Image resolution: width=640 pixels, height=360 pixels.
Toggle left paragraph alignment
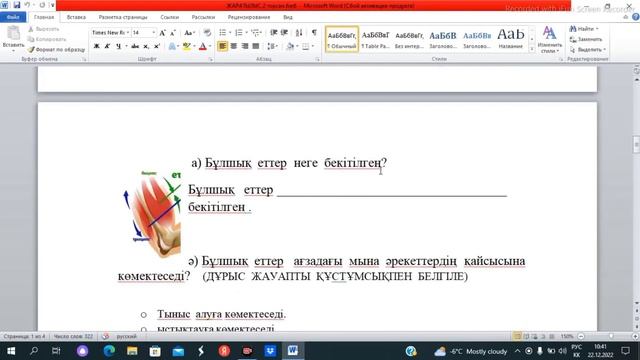pyautogui.click(x=222, y=46)
